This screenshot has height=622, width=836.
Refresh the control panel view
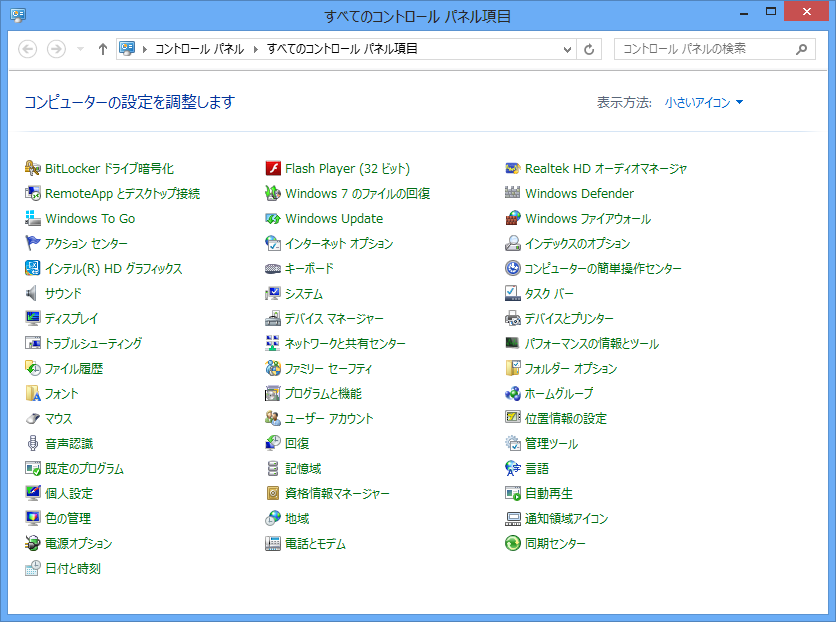click(589, 49)
